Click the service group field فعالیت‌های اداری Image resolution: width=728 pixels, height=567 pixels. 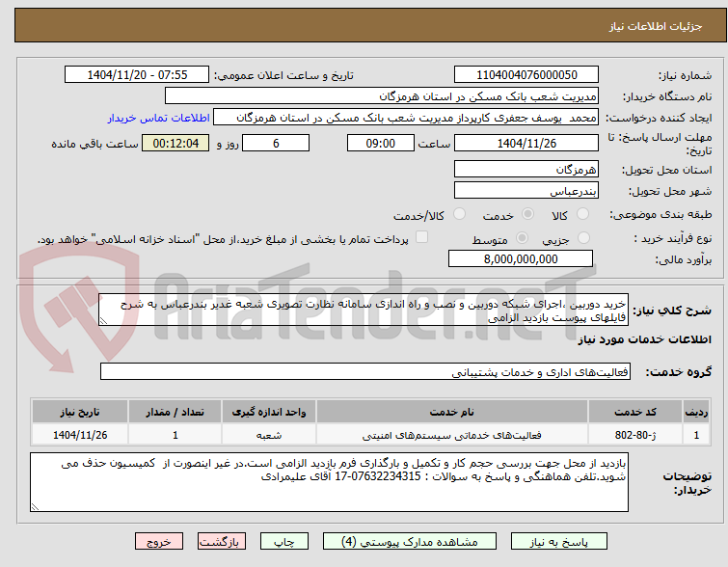tap(365, 371)
